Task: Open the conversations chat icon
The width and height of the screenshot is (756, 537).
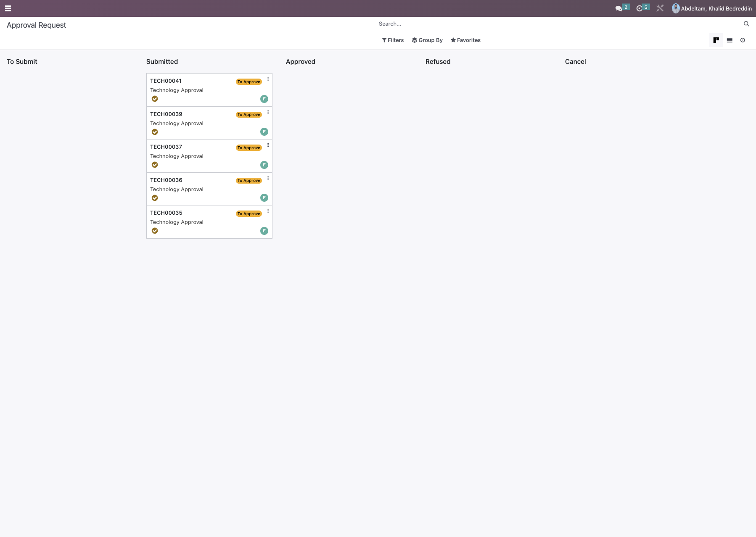Action: pyautogui.click(x=619, y=8)
